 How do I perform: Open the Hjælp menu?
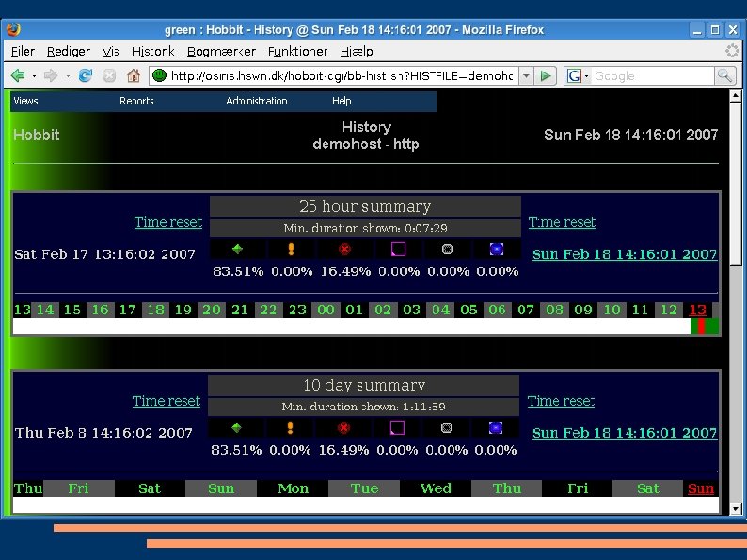click(x=357, y=51)
